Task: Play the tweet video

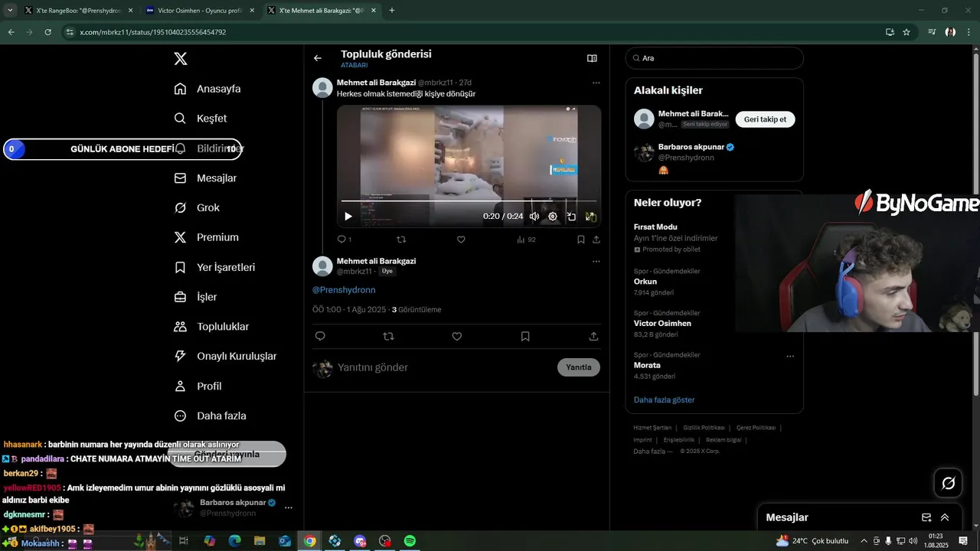Action: [348, 217]
